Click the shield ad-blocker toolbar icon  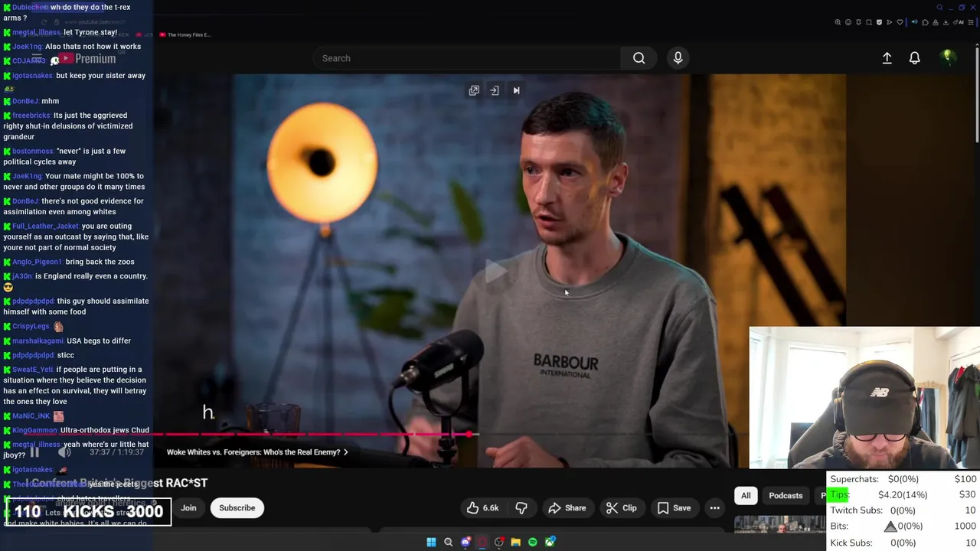pos(879,22)
